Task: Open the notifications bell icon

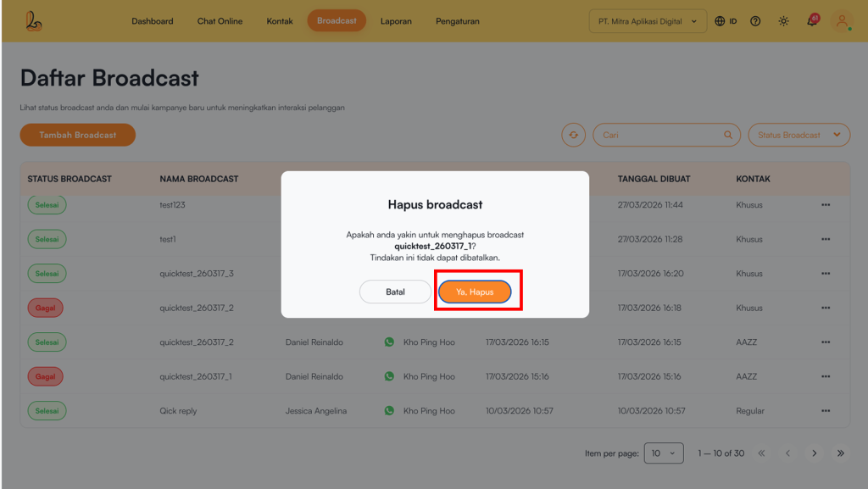Action: [811, 21]
